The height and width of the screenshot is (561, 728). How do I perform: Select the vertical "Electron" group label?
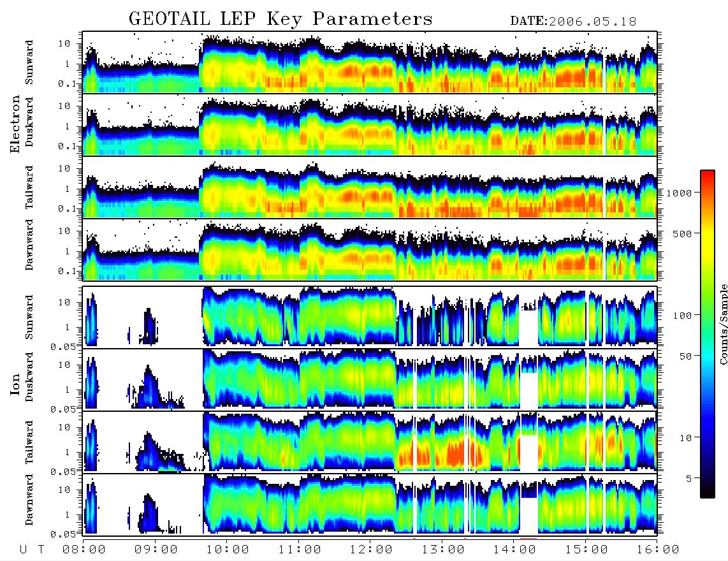(15, 124)
